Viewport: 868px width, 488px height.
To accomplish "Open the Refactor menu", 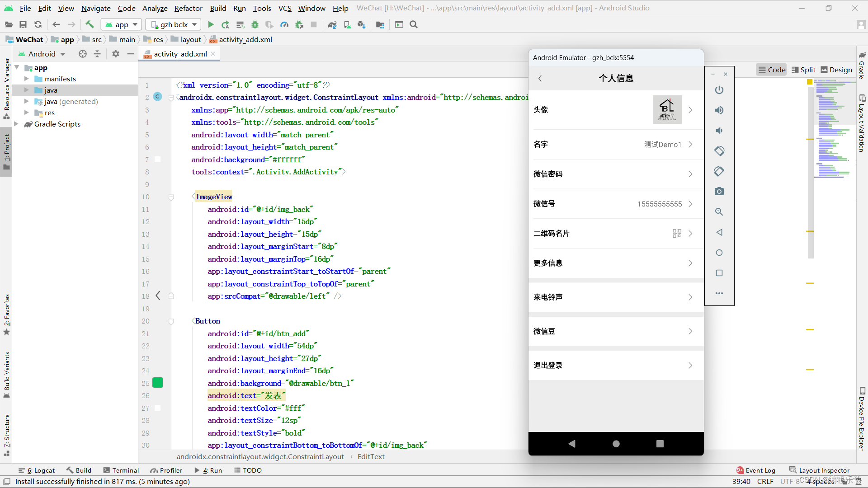I will click(188, 8).
